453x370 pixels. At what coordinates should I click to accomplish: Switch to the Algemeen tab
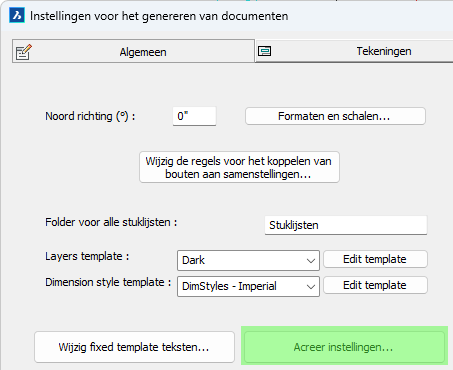click(x=133, y=51)
